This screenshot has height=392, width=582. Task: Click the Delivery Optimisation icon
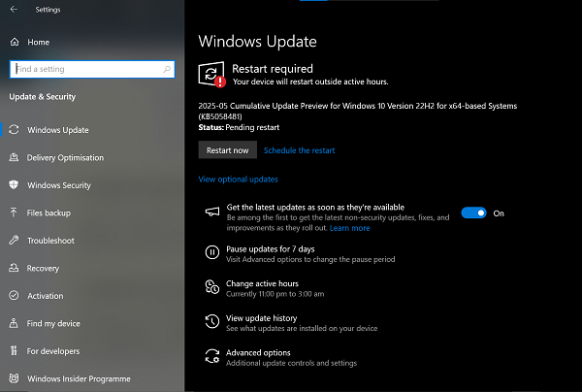pyautogui.click(x=14, y=157)
